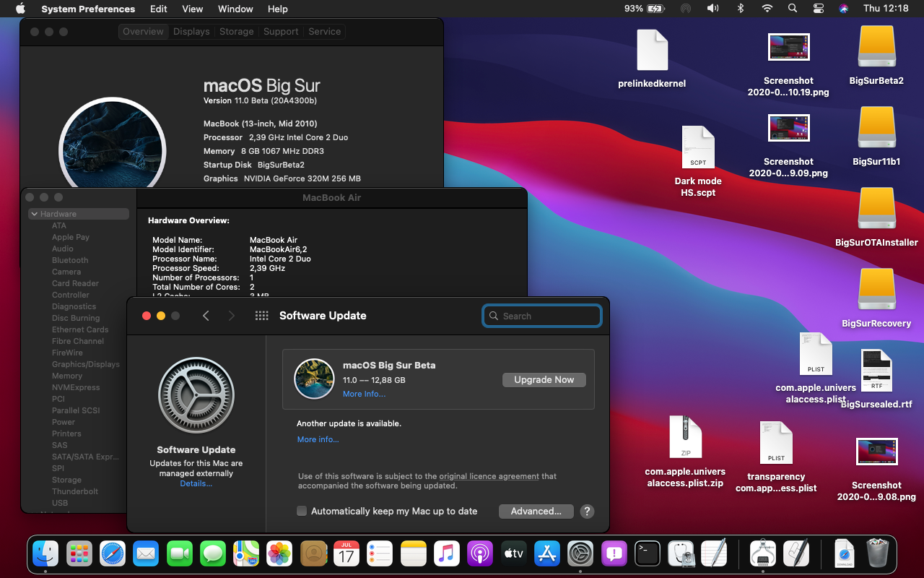
Task: Open Podcasts from the Dock
Action: (480, 554)
